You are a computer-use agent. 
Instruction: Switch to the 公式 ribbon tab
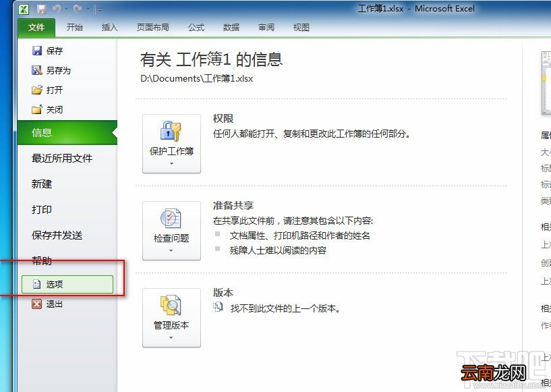pos(196,28)
